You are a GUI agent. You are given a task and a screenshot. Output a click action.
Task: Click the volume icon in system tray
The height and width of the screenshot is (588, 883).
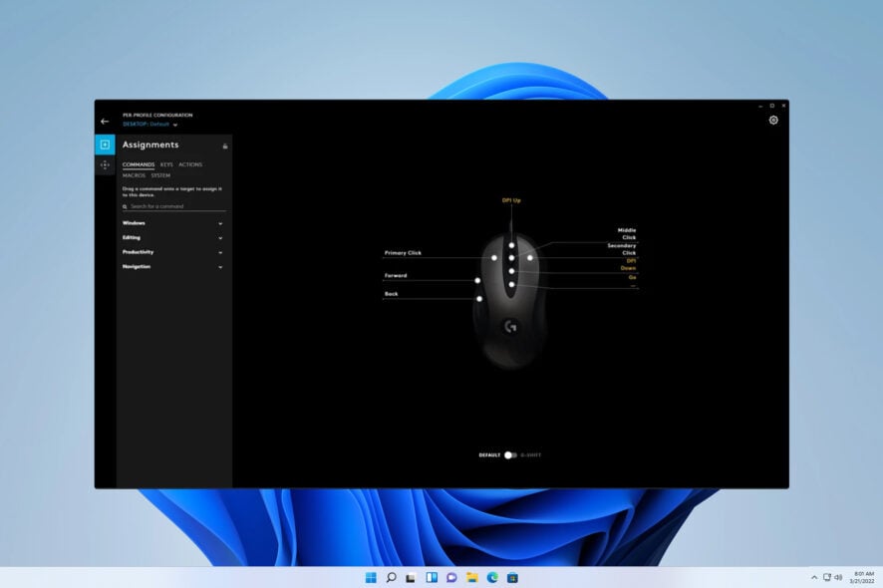point(838,577)
